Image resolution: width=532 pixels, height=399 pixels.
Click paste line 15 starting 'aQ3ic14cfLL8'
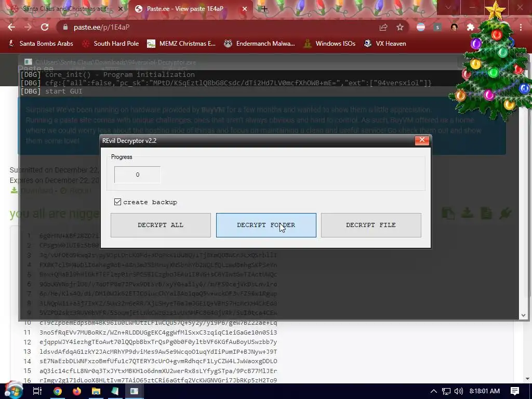158,371
